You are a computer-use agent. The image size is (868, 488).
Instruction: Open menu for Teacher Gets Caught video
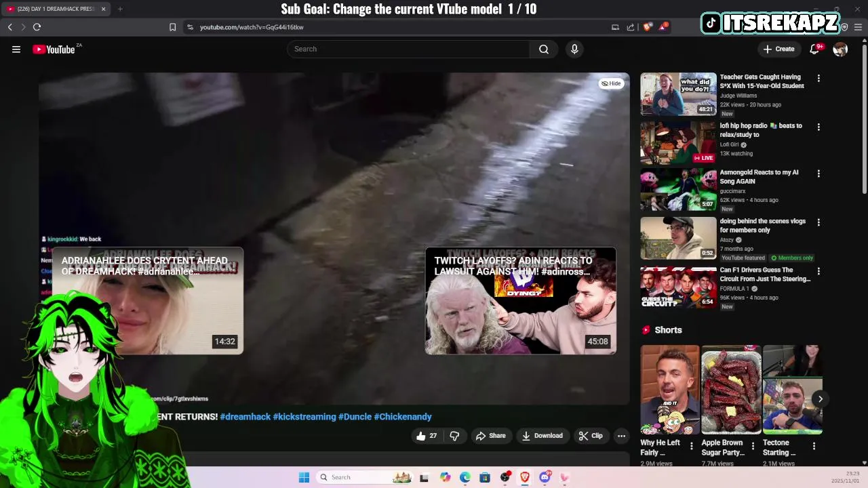click(x=818, y=79)
